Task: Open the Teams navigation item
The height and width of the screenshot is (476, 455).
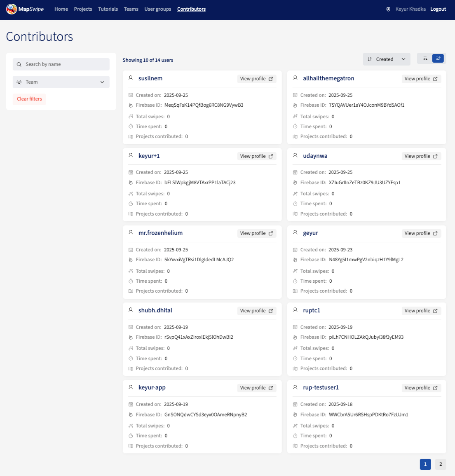Action: [x=131, y=9]
